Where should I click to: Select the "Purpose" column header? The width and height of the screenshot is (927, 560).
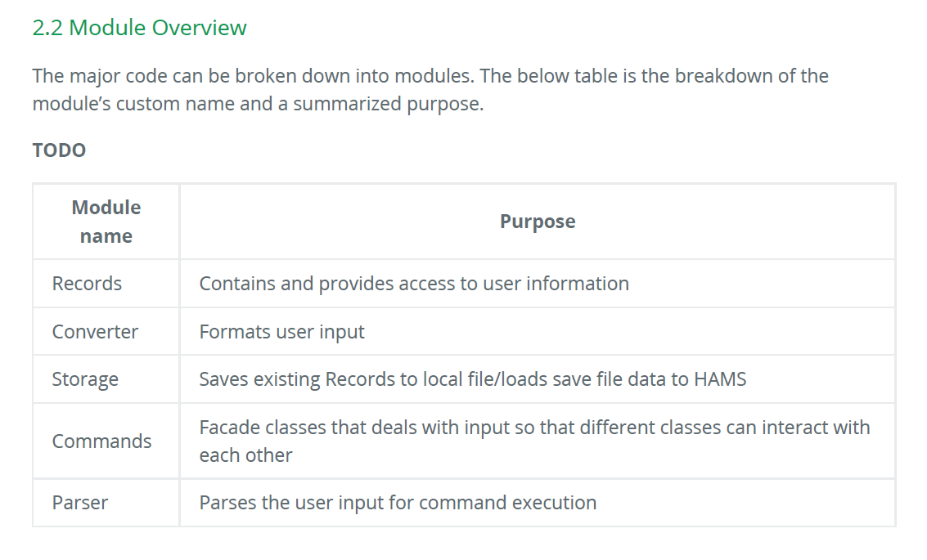click(x=538, y=222)
